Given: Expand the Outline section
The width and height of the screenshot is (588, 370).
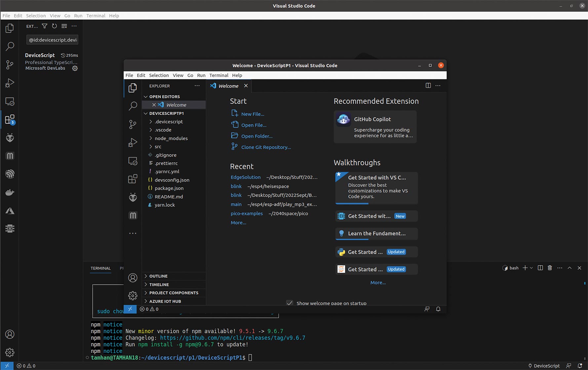Looking at the screenshot, I should [174, 276].
